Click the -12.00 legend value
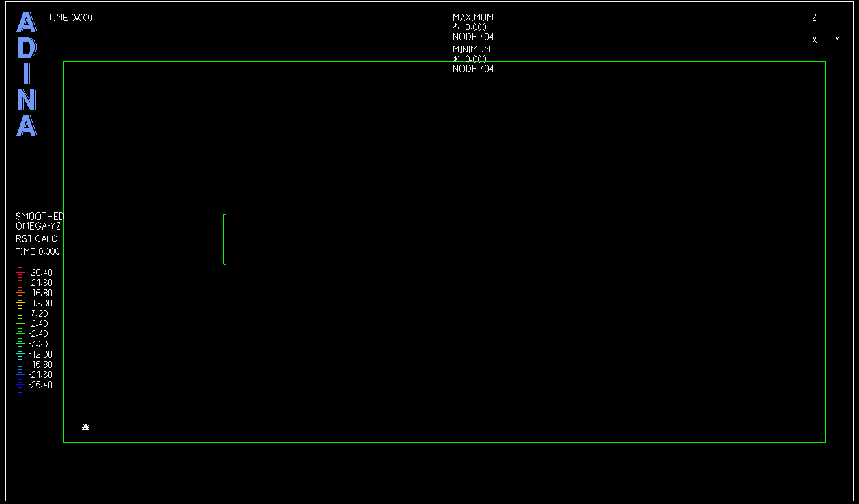 point(40,354)
